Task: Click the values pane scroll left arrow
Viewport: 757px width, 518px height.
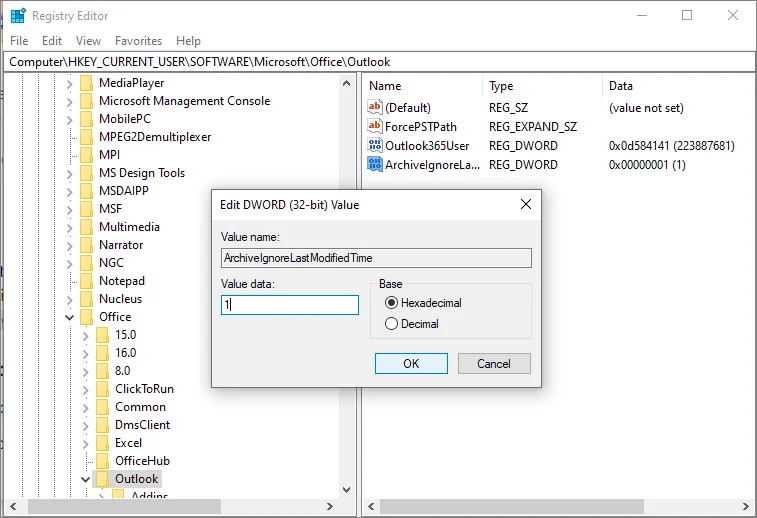Action: 371,506
